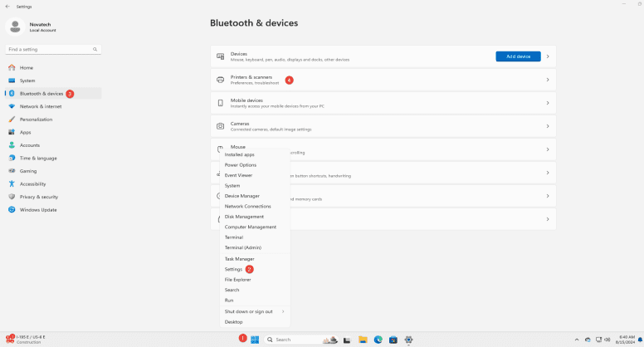This screenshot has height=347, width=644.
Task: Select Settings in the context menu
Action: tap(233, 269)
